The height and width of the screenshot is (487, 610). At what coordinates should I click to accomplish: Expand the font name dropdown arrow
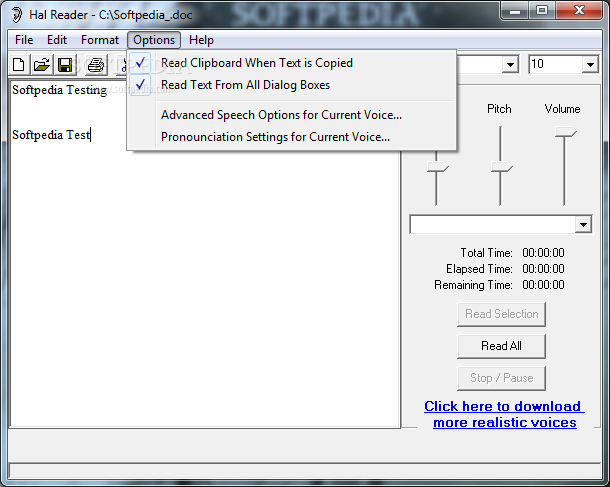click(x=510, y=65)
